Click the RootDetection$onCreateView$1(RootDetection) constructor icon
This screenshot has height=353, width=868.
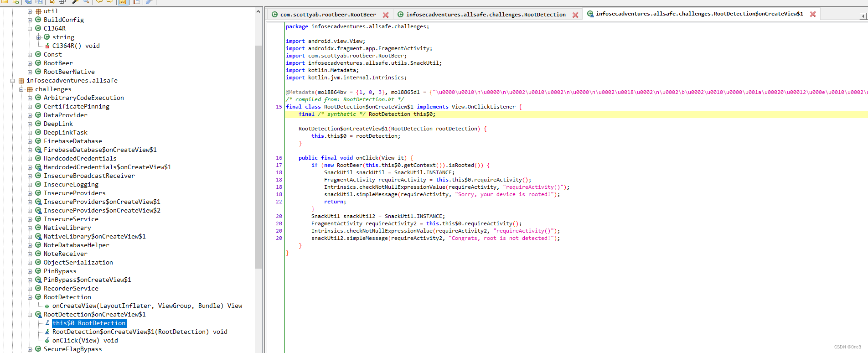pos(47,332)
